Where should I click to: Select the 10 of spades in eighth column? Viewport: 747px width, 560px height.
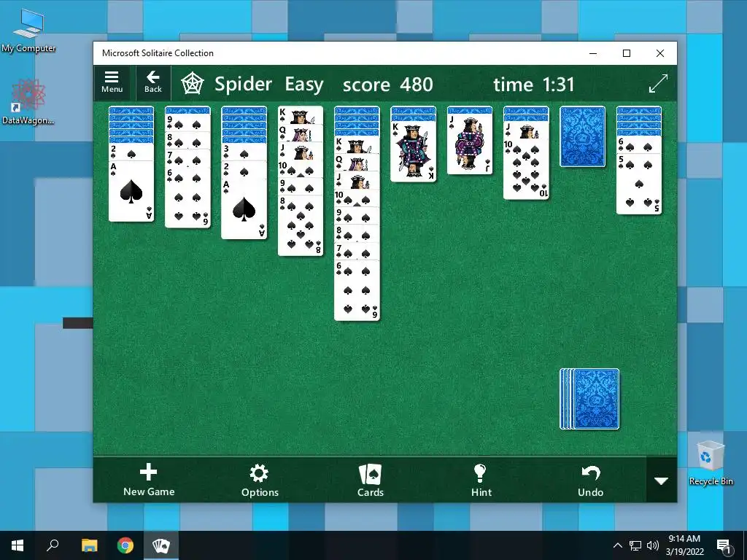(526, 168)
